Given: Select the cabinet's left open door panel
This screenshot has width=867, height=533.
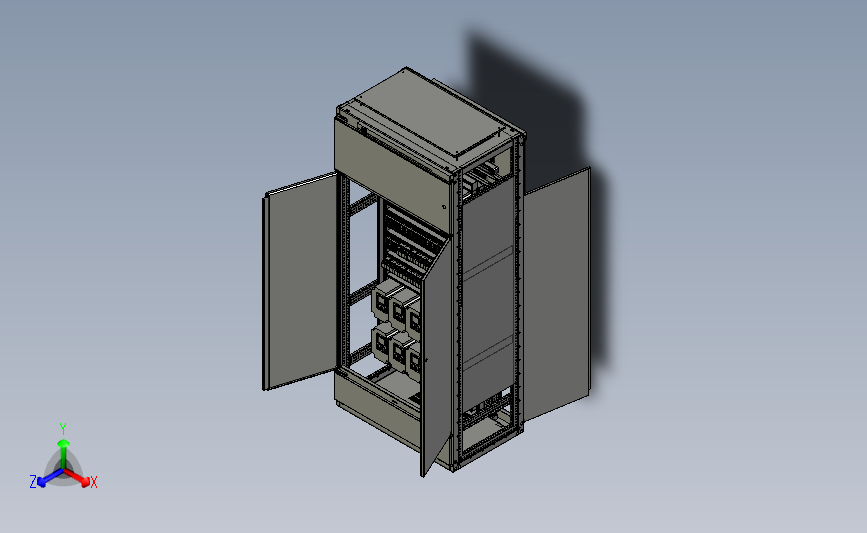Looking at the screenshot, I should (x=300, y=281).
